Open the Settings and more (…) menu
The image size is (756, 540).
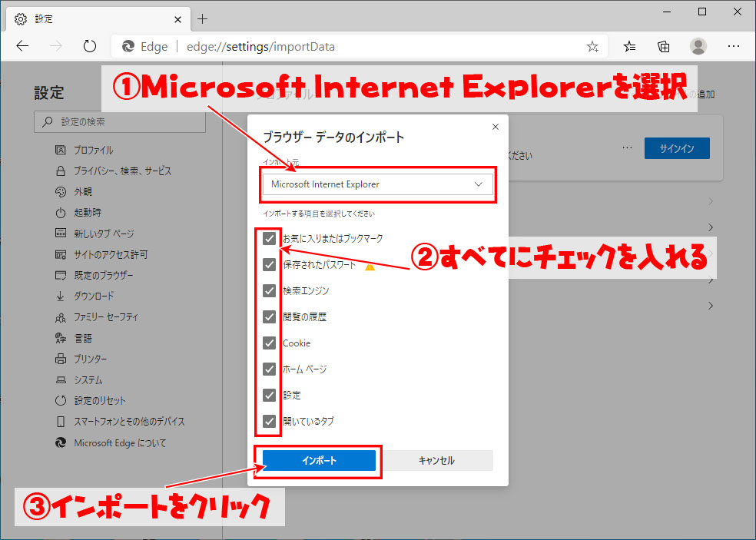point(734,46)
